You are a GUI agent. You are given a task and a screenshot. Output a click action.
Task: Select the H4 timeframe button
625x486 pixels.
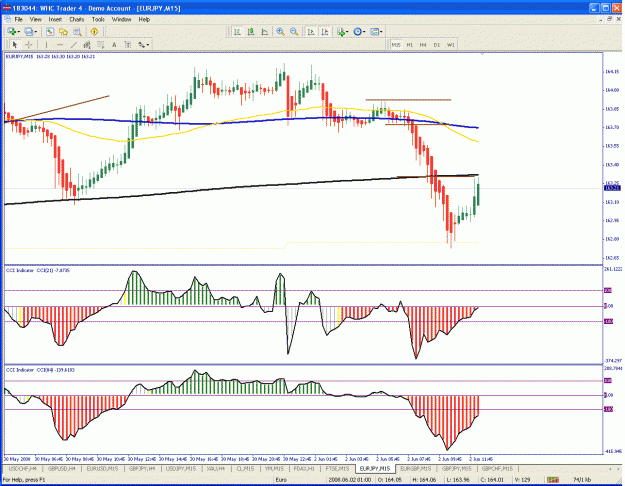tap(423, 45)
